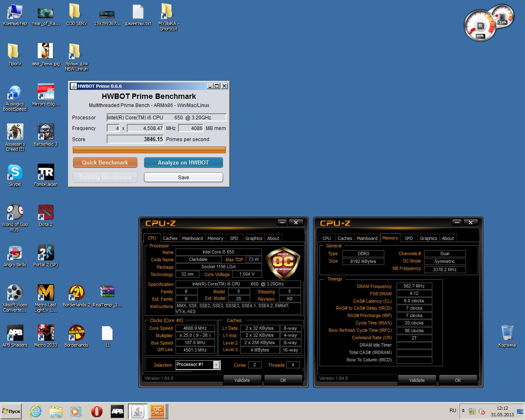Viewport: 525px width, 420px height.
Task: Click OK in right CPU-Z window
Action: pos(458,380)
